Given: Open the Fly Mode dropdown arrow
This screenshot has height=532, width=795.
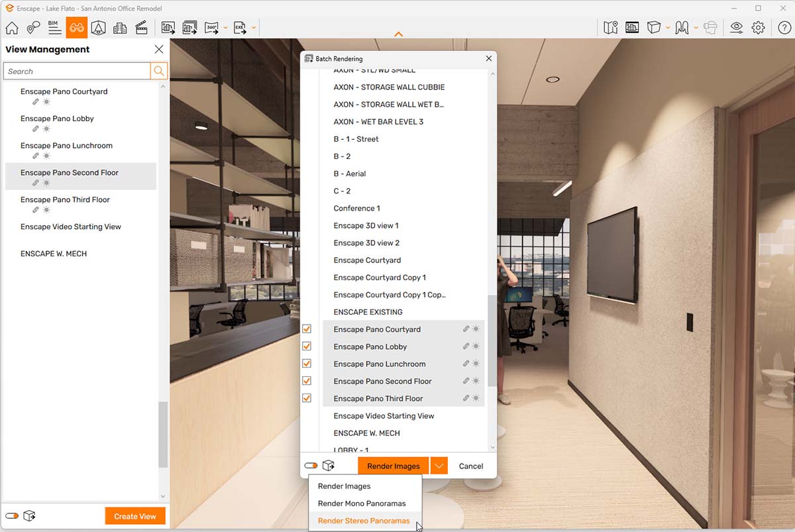Looking at the screenshot, I should coord(696,28).
